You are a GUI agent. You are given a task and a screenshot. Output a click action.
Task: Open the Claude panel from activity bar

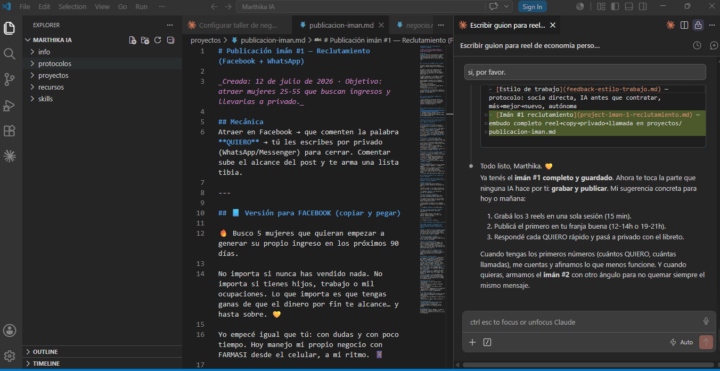(9, 157)
